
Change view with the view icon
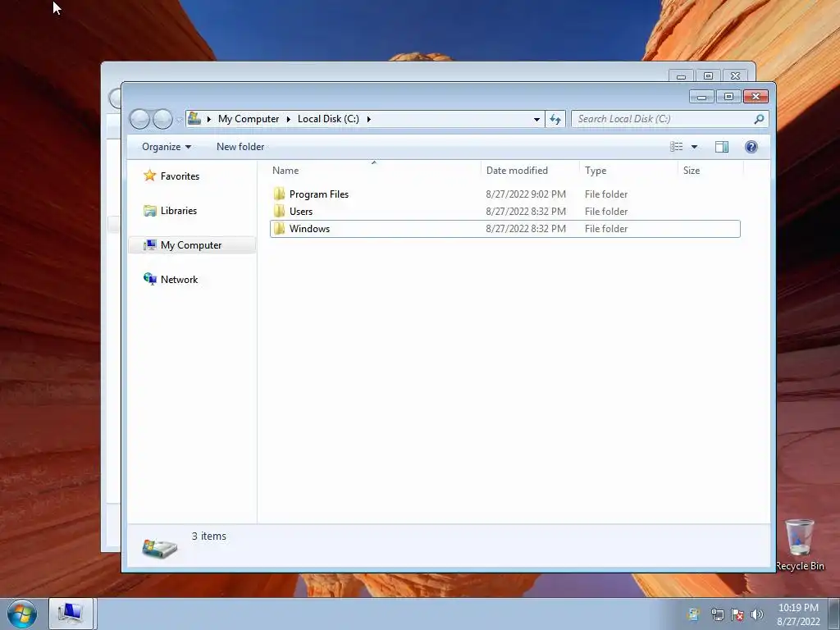(x=676, y=147)
